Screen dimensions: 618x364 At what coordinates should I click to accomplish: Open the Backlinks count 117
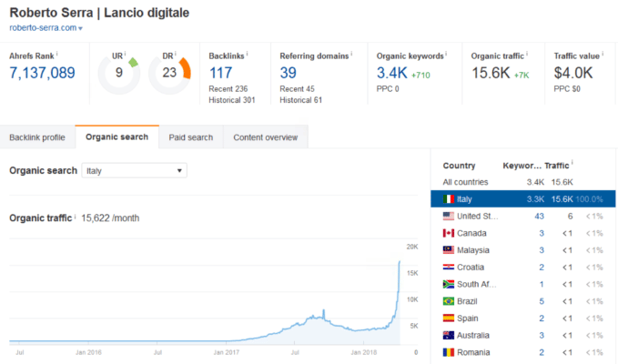coord(220,73)
